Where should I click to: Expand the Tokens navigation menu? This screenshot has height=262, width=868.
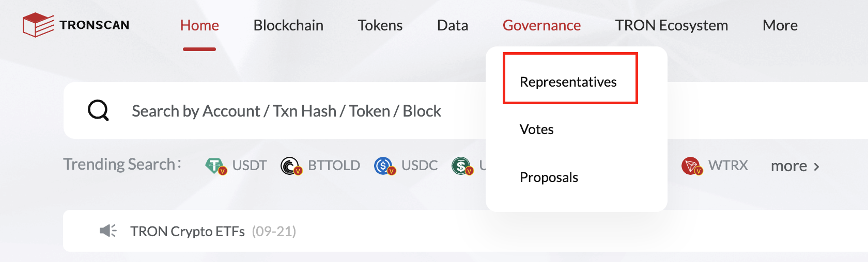click(380, 25)
